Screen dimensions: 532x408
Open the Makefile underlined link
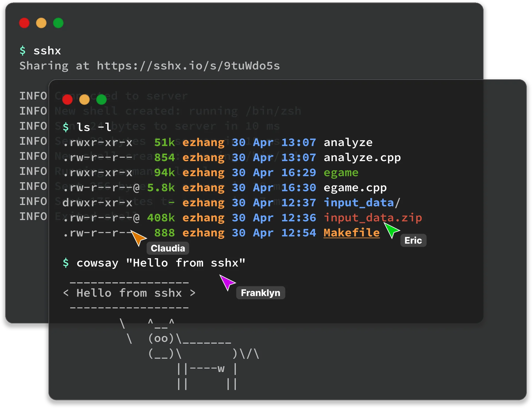(x=351, y=233)
